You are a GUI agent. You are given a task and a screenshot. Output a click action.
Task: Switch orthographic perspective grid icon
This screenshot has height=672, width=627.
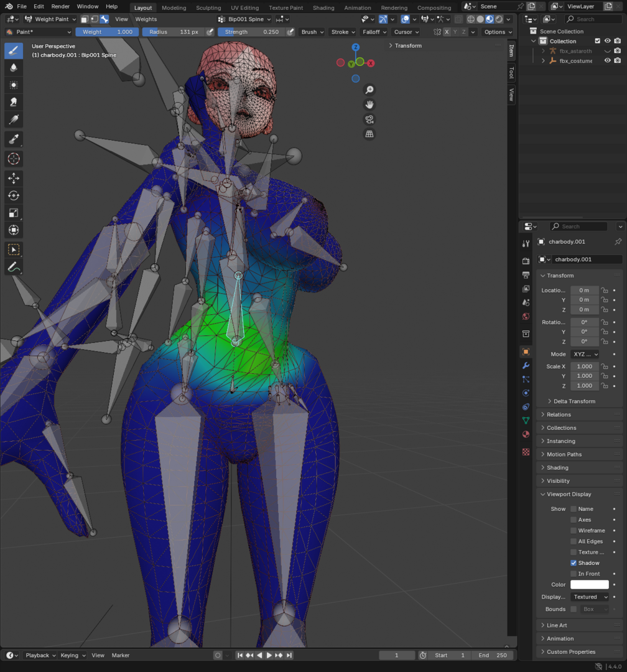[x=369, y=134]
